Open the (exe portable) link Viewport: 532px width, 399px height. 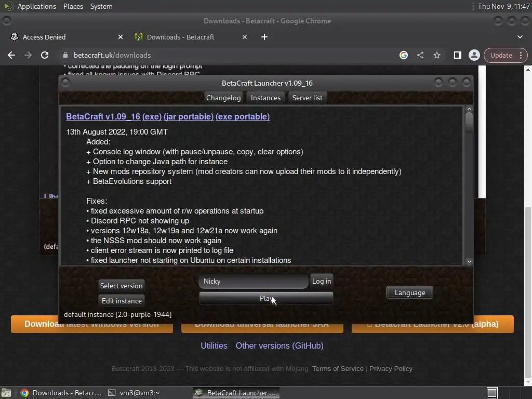tap(243, 116)
